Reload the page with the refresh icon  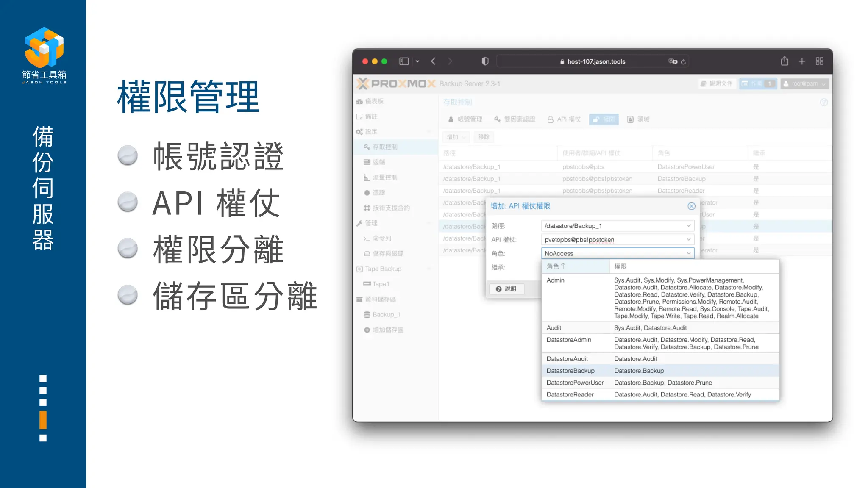click(683, 62)
